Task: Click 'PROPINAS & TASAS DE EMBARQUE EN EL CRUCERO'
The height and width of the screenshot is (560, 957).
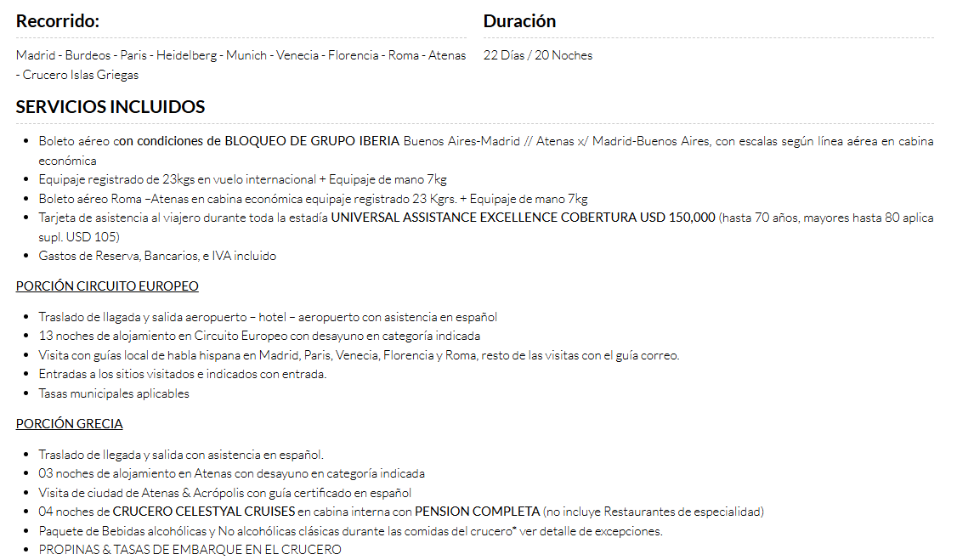Action: click(190, 550)
